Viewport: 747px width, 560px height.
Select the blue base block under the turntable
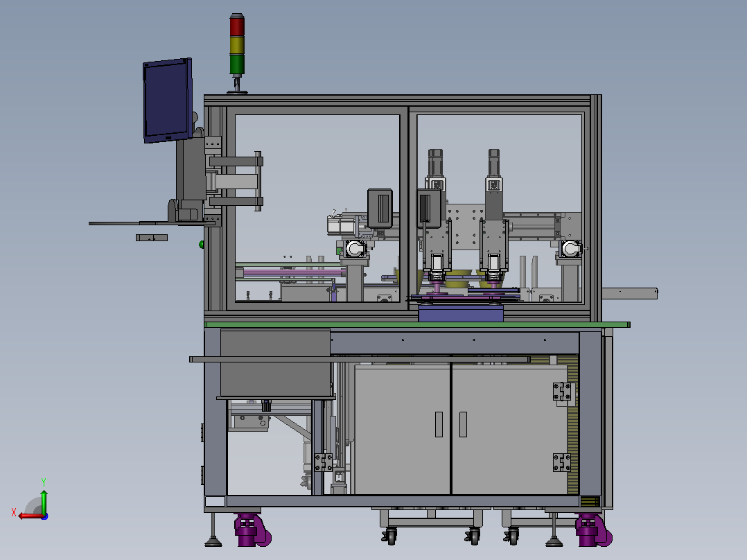point(461,313)
